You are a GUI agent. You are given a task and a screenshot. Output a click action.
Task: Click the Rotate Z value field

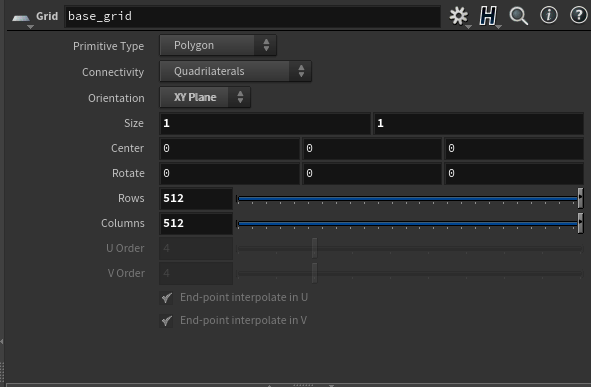tap(514, 173)
